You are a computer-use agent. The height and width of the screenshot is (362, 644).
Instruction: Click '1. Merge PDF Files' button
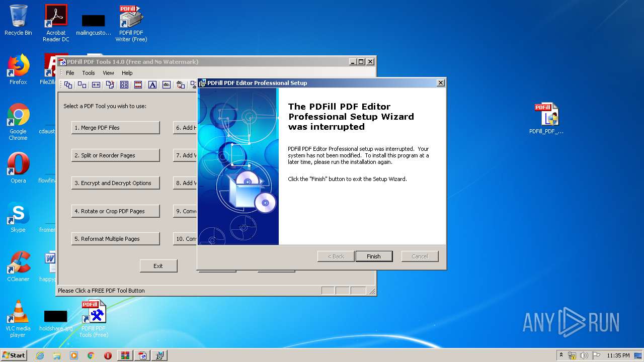[x=116, y=128]
